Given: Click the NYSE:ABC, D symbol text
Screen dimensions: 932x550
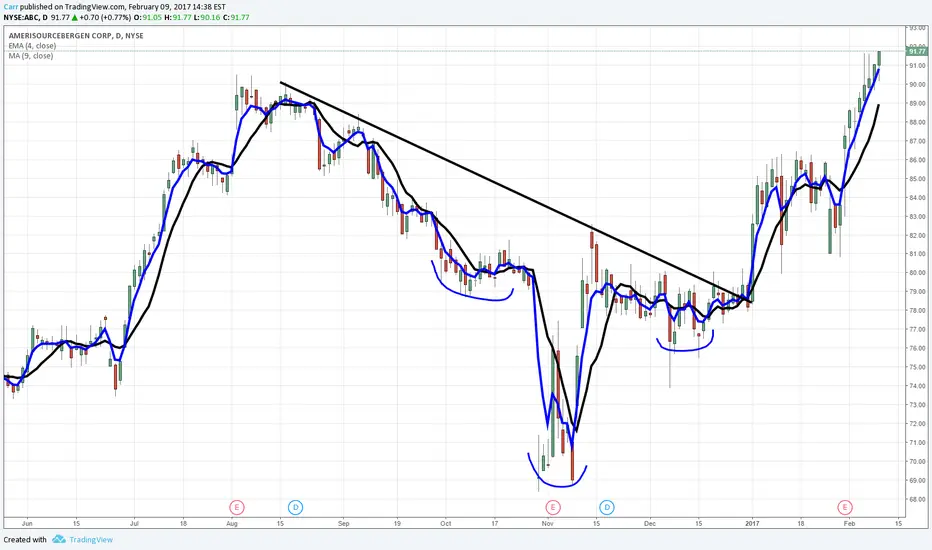Looking at the screenshot, I should click(26, 17).
